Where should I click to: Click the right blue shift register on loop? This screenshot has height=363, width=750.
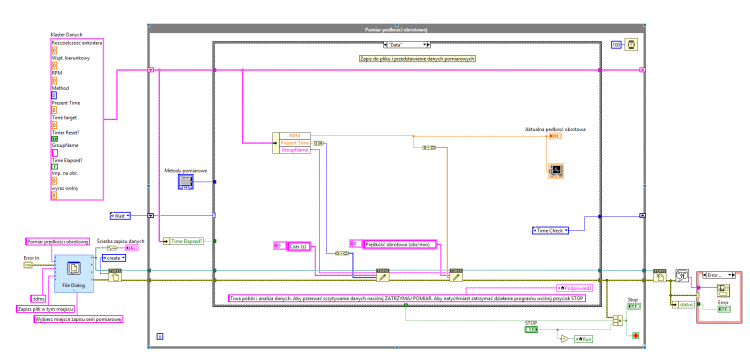point(642,216)
